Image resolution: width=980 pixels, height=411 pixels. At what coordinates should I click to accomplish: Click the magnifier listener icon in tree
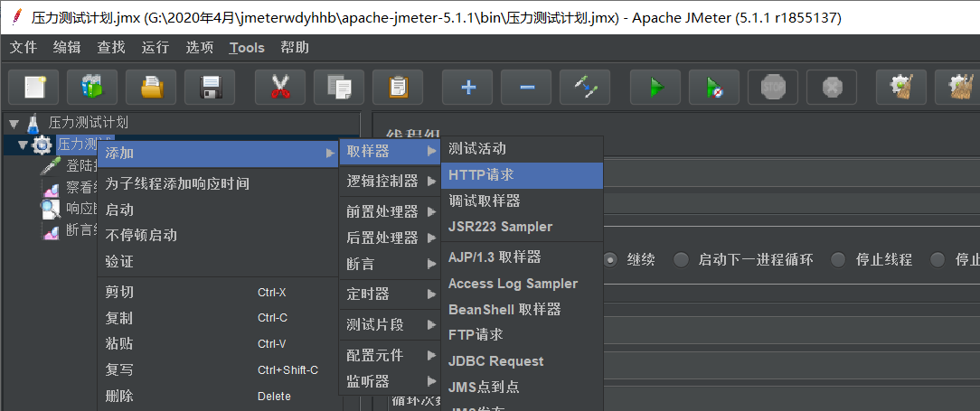coord(51,210)
